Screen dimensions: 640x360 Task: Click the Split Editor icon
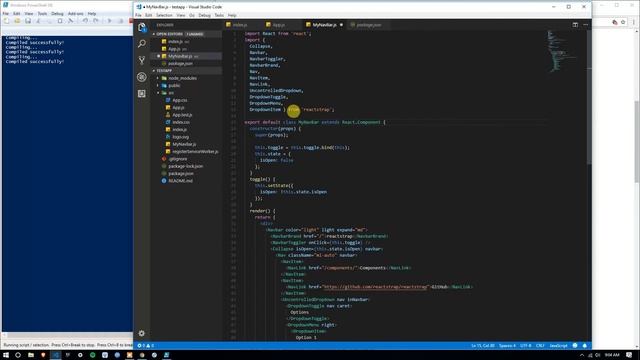(575, 25)
